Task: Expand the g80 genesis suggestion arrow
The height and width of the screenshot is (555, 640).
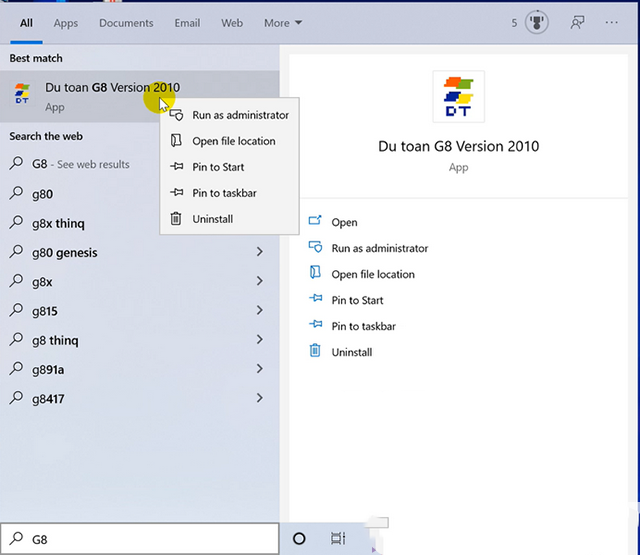Action: pos(260,252)
